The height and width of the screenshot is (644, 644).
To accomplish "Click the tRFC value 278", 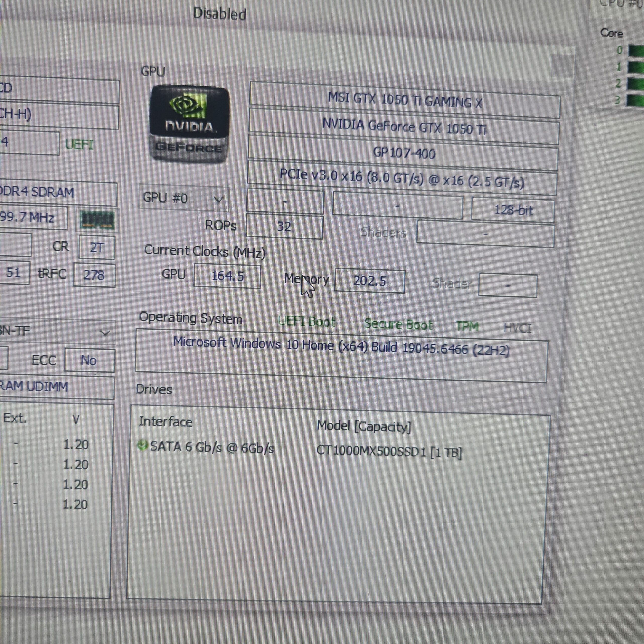I will tap(95, 275).
